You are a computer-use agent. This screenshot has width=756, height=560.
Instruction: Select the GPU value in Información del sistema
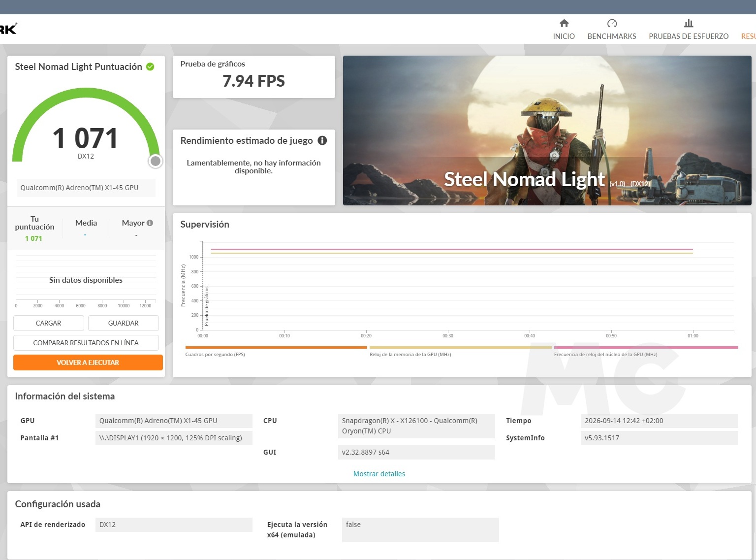coord(174,421)
